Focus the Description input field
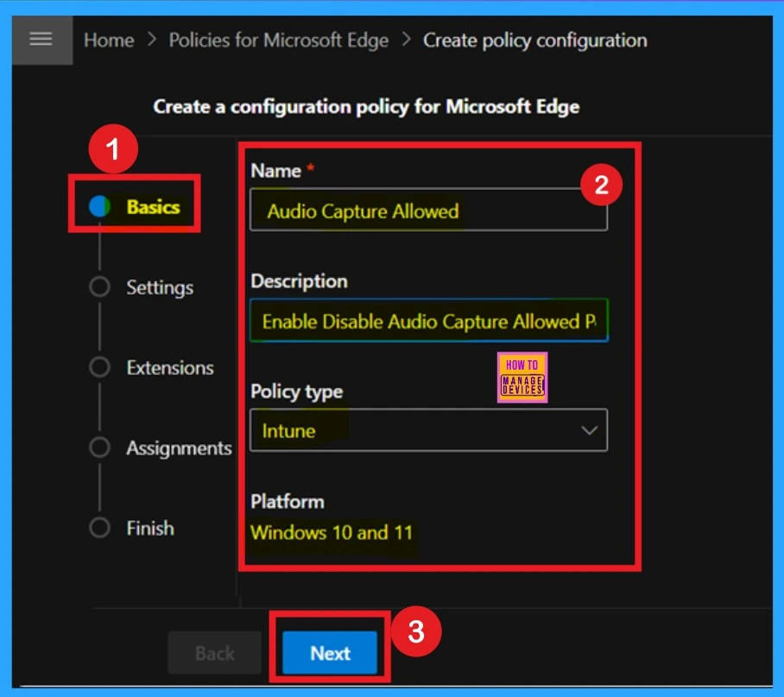The image size is (784, 697). click(428, 320)
